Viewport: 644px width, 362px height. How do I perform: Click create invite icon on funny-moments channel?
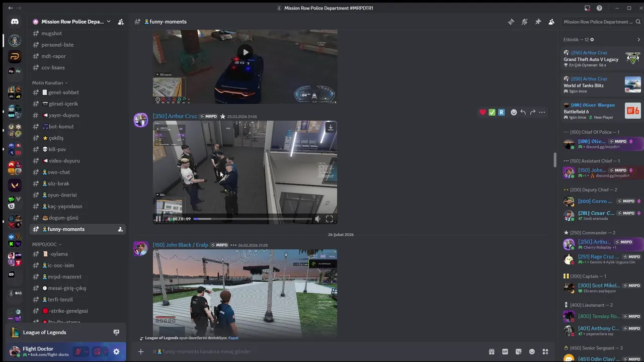click(120, 229)
